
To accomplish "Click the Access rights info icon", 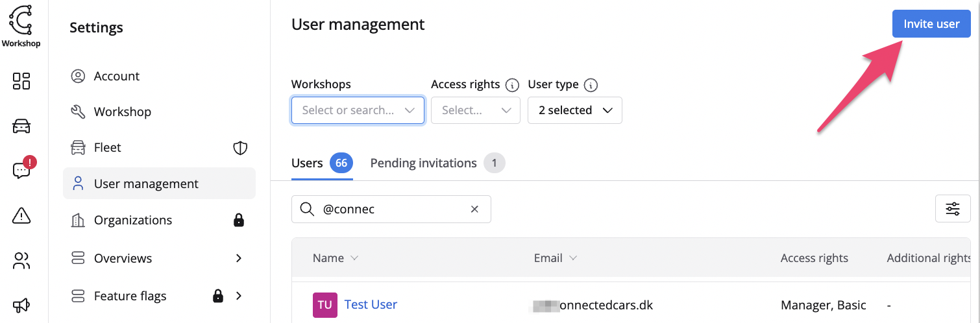I will [512, 85].
